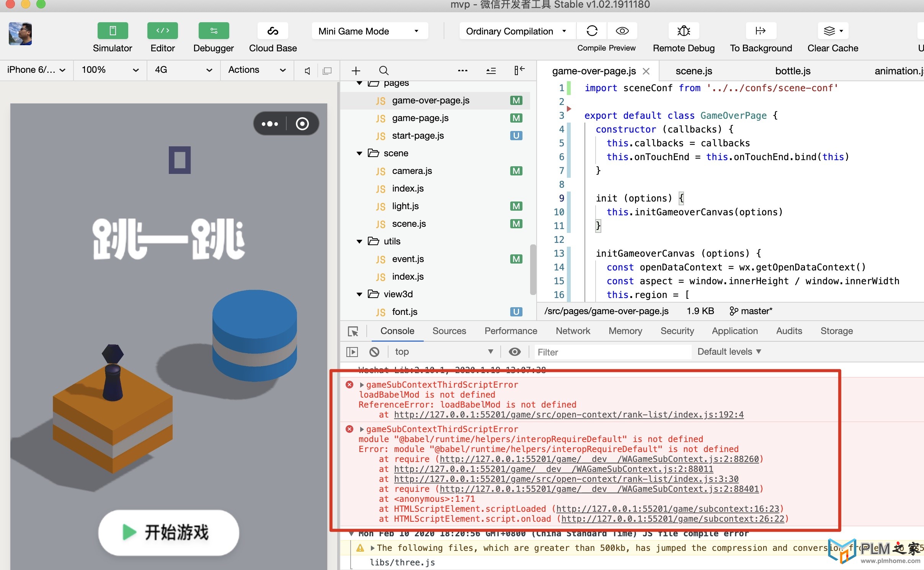This screenshot has height=570, width=924.
Task: Open simulator capsule menu three dots
Action: pos(270,124)
